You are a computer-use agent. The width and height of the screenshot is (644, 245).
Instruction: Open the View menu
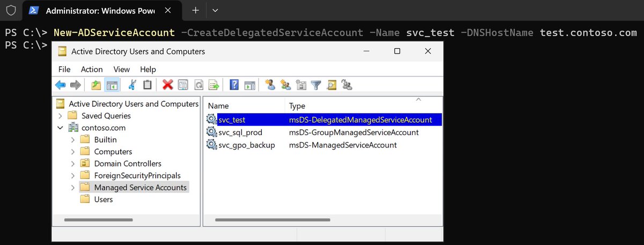[122, 69]
